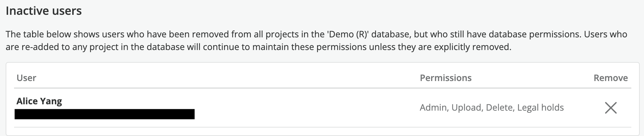
Task: Click the first line of the description paragraph
Action: pos(316,35)
